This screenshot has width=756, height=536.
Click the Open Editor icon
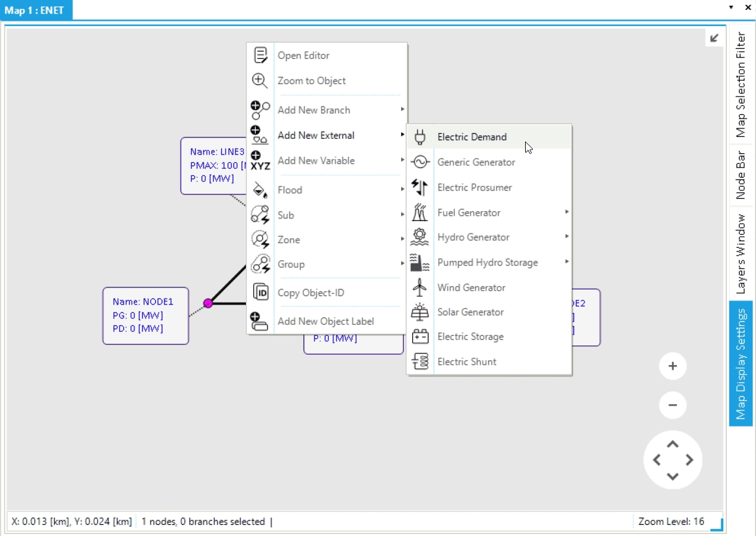click(x=260, y=55)
